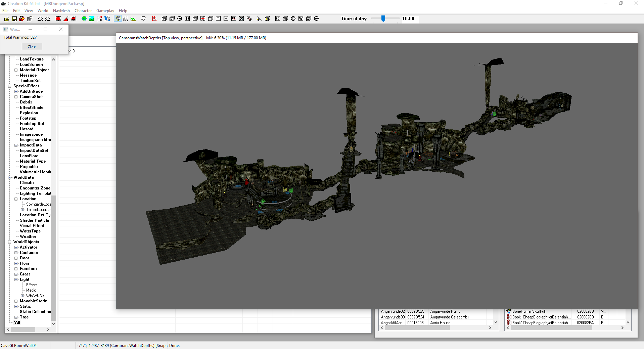
Task: Collapse the Light tree node
Action: coord(16,279)
